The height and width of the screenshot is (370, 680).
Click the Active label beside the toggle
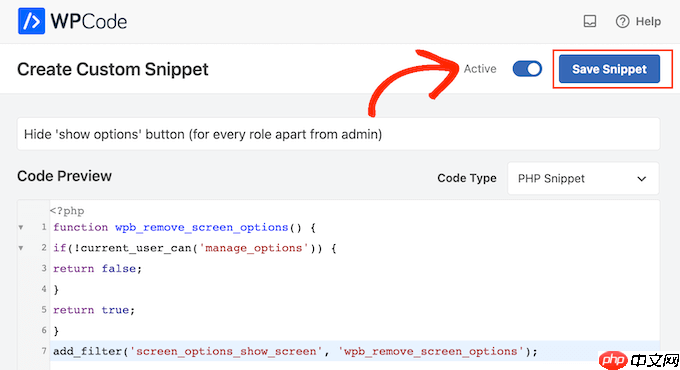(480, 69)
